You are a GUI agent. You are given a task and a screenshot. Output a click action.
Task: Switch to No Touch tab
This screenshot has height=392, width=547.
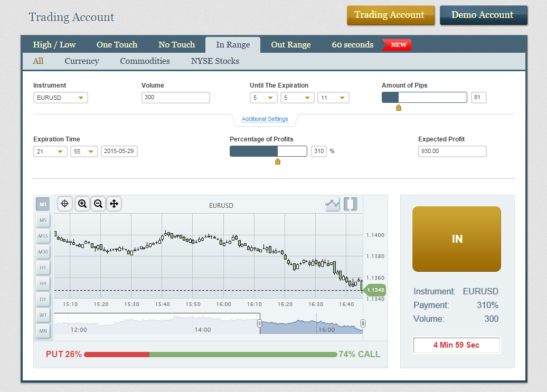[176, 45]
